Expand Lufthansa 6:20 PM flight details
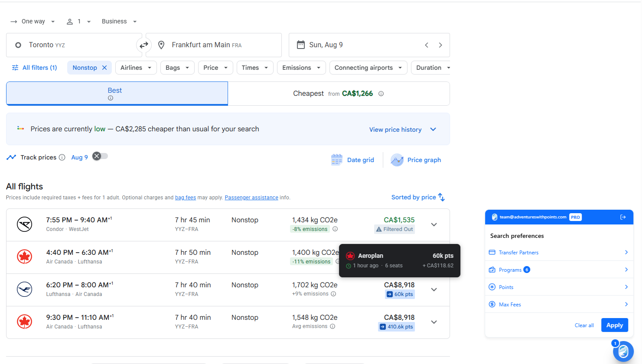Screen dimensions: 642x364 (434, 289)
